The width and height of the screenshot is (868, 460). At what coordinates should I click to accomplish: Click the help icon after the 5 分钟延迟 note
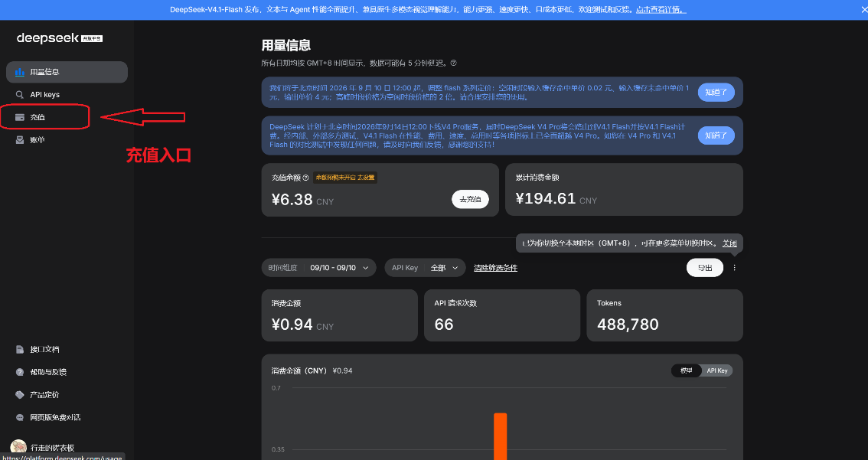(x=453, y=63)
